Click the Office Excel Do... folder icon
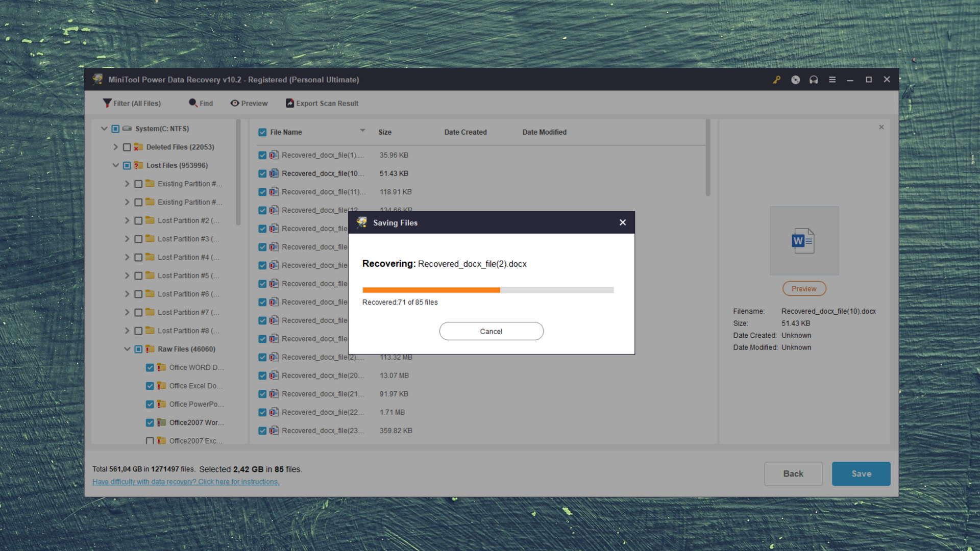 (161, 386)
